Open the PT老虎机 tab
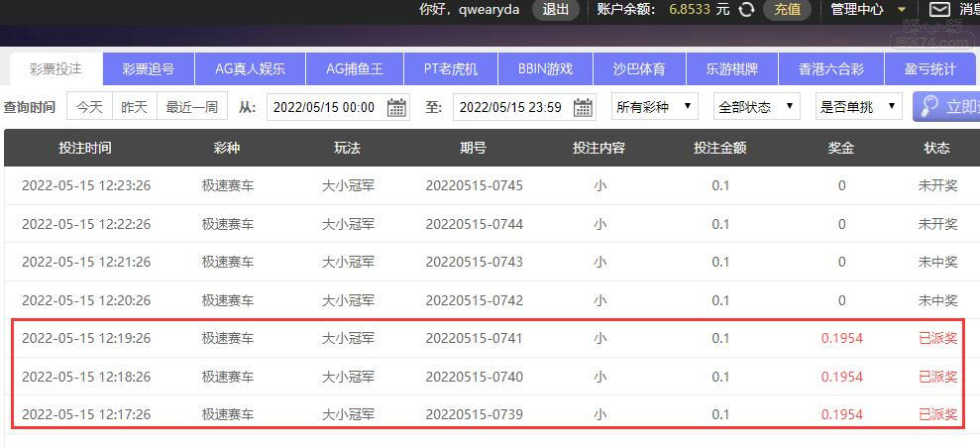 coord(450,69)
